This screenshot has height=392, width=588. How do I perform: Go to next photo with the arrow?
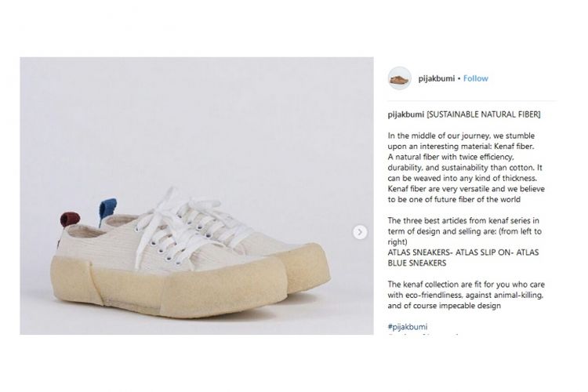[x=360, y=232]
